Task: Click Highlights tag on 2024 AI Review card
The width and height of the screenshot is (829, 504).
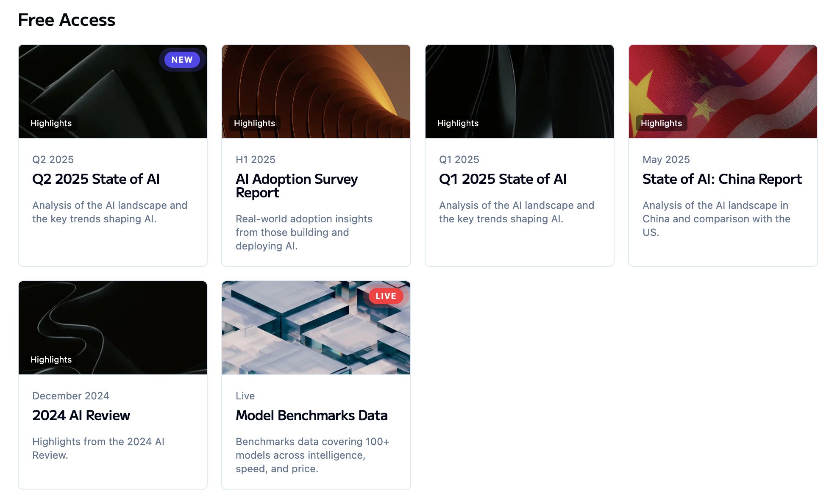Action: (51, 360)
